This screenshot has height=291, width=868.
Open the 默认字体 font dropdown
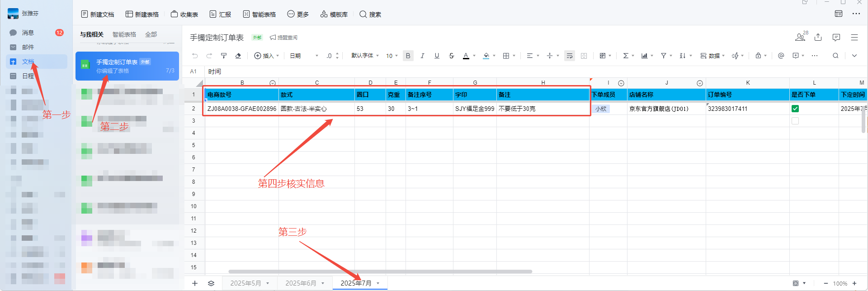[x=365, y=56]
